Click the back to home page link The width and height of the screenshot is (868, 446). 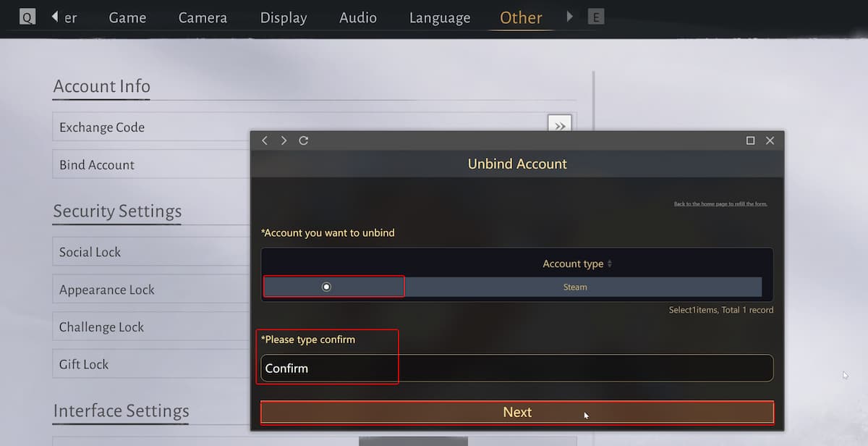point(720,204)
